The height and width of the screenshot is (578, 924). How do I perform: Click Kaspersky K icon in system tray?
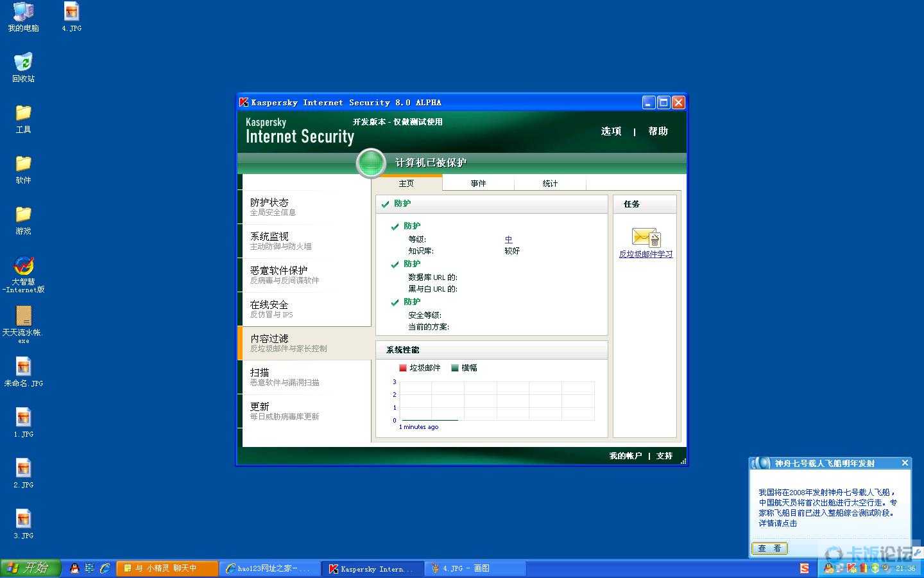851,568
